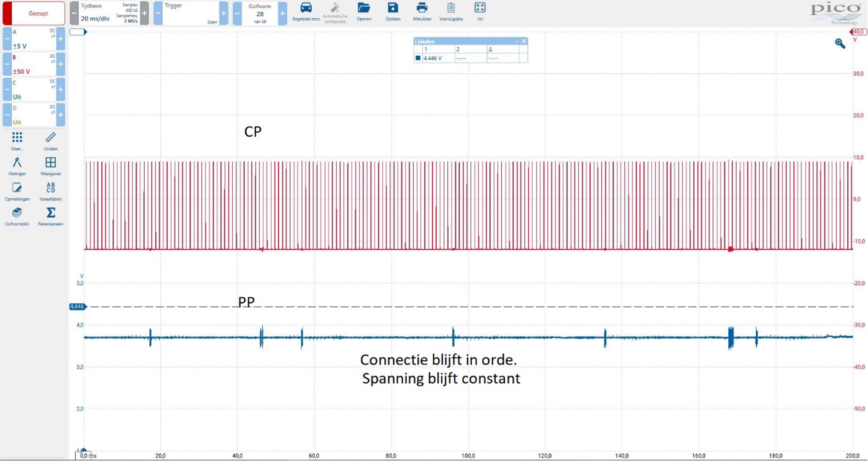Click the CP annotation label

pyautogui.click(x=253, y=132)
